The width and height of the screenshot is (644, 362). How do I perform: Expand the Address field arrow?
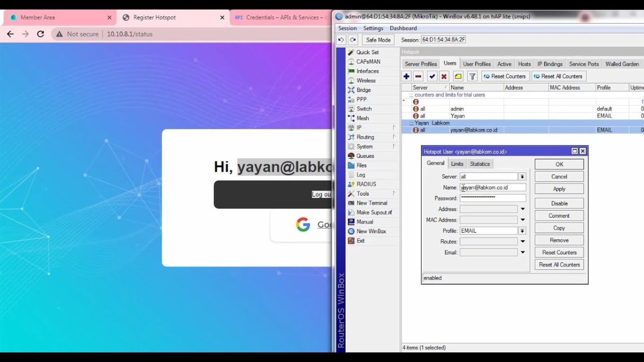coord(523,209)
